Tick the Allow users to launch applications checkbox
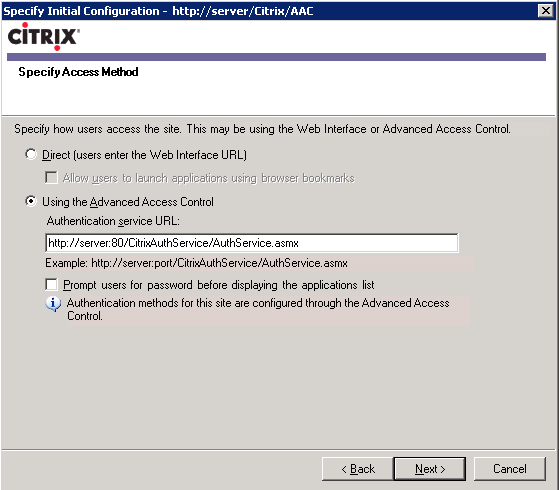 click(51, 178)
